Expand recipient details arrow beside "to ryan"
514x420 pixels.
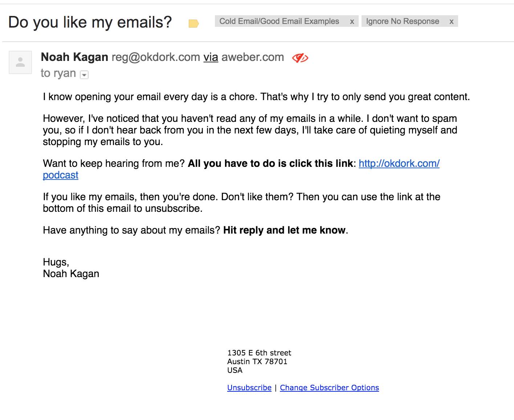[84, 75]
